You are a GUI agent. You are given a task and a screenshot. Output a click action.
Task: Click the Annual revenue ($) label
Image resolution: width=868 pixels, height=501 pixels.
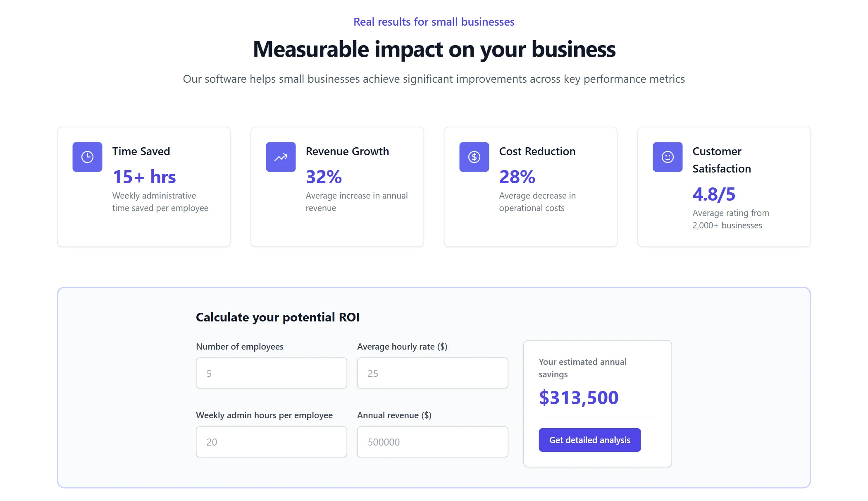tap(394, 415)
